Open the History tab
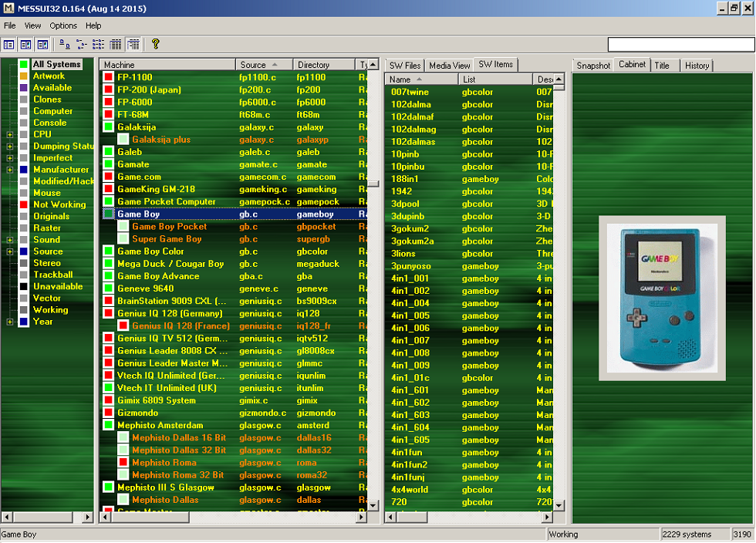 tap(697, 65)
